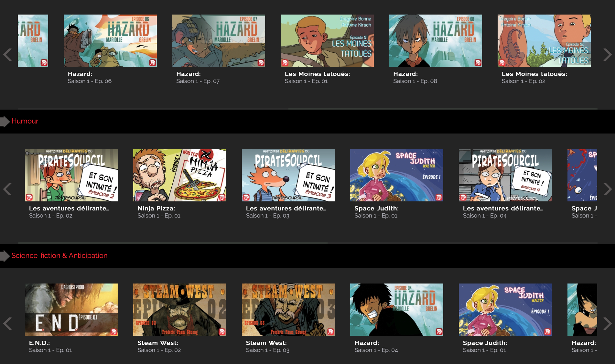Open Space Judith thumbnail in Humour row
Image resolution: width=615 pixels, height=364 pixels.
396,175
